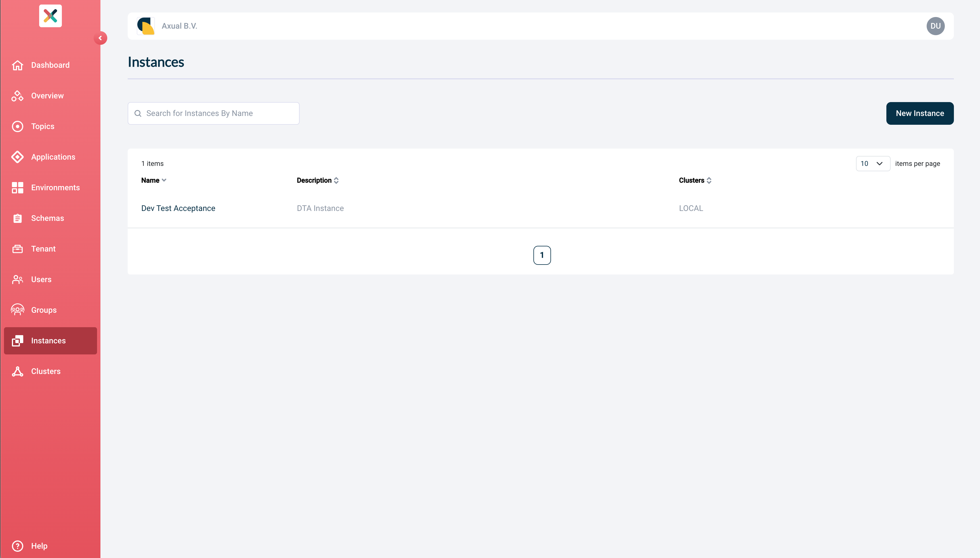
Task: Focus the Search for Instances field
Action: pos(218,113)
